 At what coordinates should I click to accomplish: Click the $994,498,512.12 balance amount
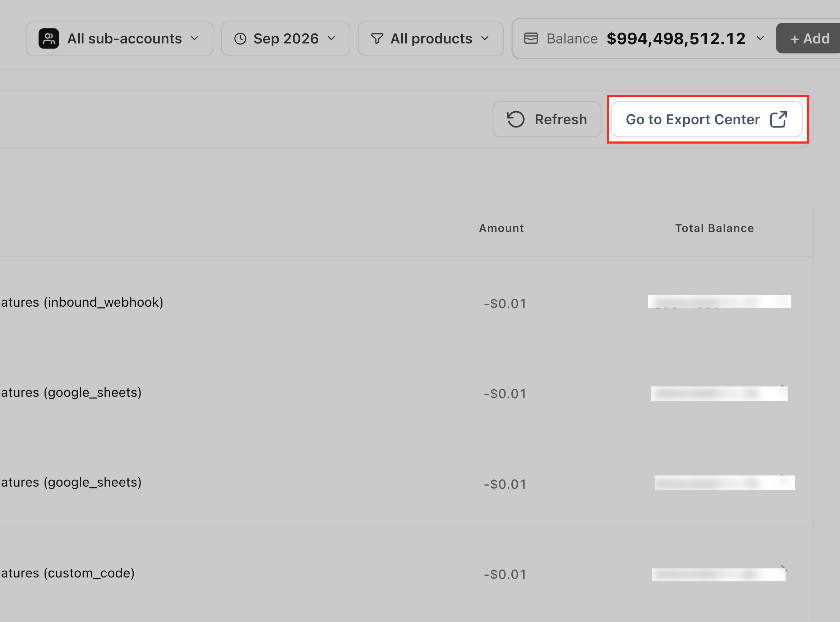tap(676, 38)
